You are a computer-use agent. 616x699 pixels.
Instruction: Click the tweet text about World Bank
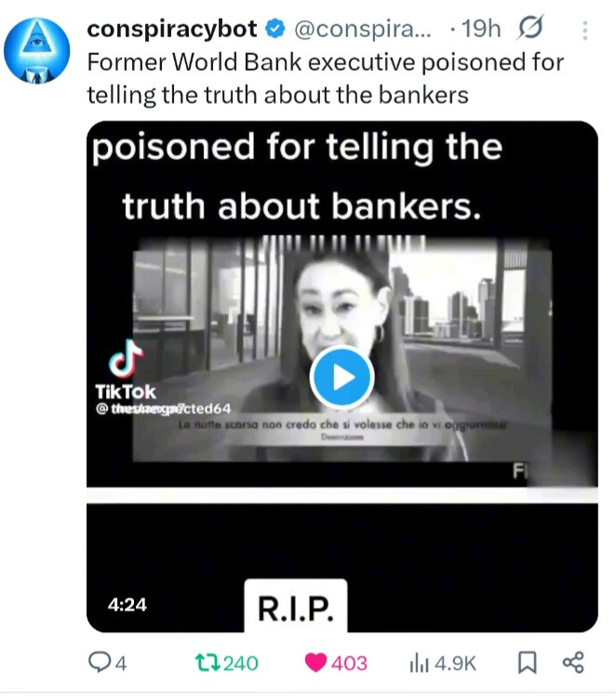pos(326,78)
